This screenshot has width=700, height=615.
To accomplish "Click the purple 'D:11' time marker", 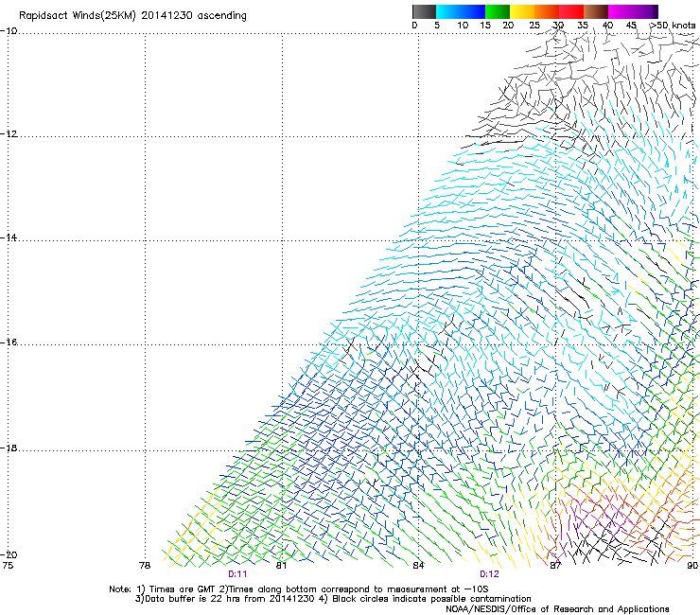I will (x=237, y=574).
